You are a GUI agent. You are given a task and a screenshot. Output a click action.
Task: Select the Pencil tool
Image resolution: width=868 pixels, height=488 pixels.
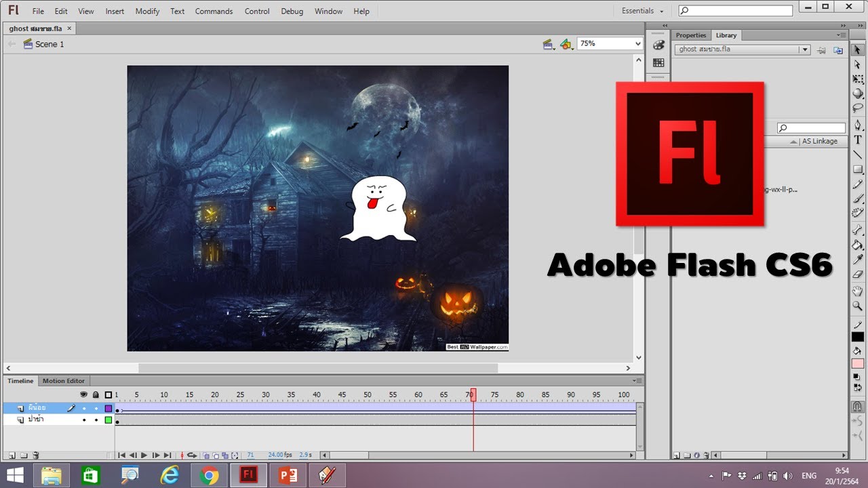click(858, 184)
